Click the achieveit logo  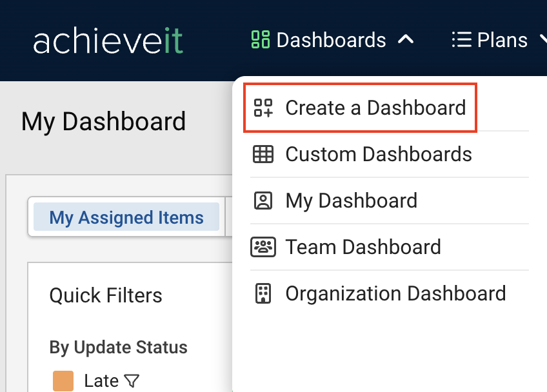(108, 41)
